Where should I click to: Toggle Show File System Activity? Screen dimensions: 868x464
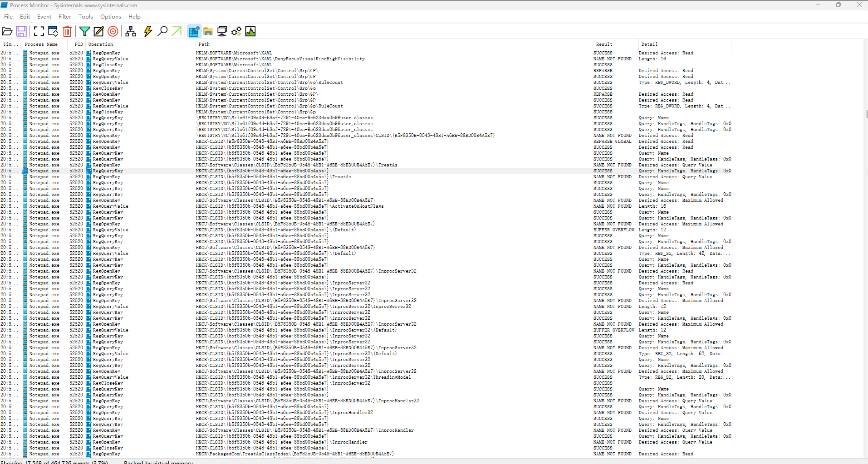[x=208, y=31]
